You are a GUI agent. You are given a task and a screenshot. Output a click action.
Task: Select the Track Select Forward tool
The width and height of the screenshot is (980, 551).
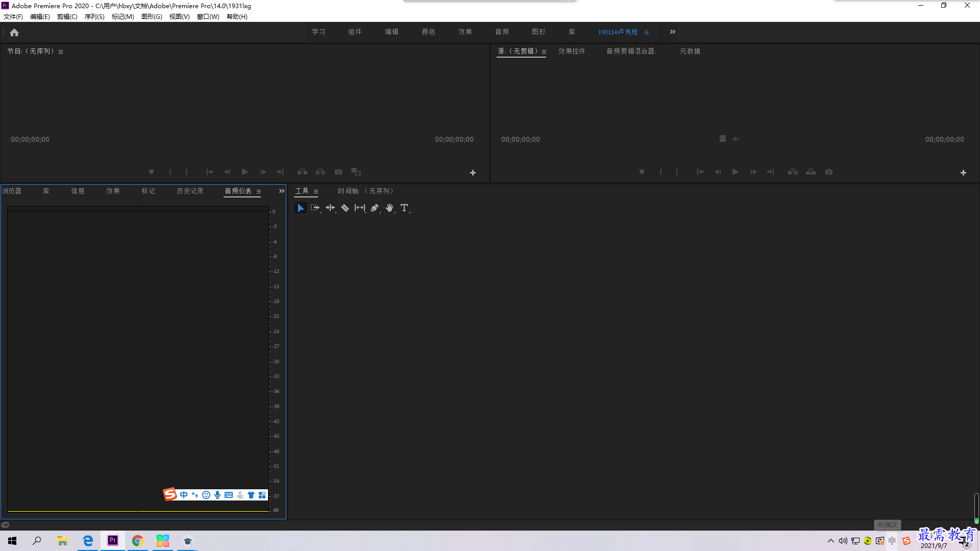[315, 208]
